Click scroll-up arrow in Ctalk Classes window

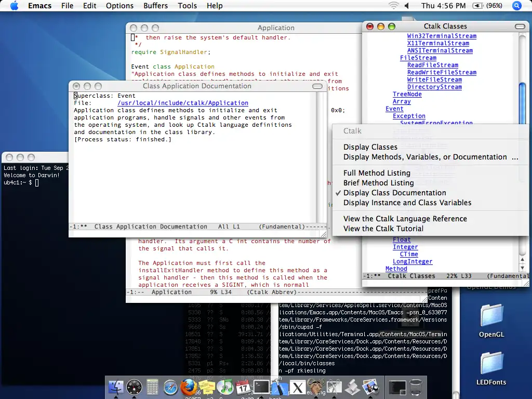click(523, 260)
